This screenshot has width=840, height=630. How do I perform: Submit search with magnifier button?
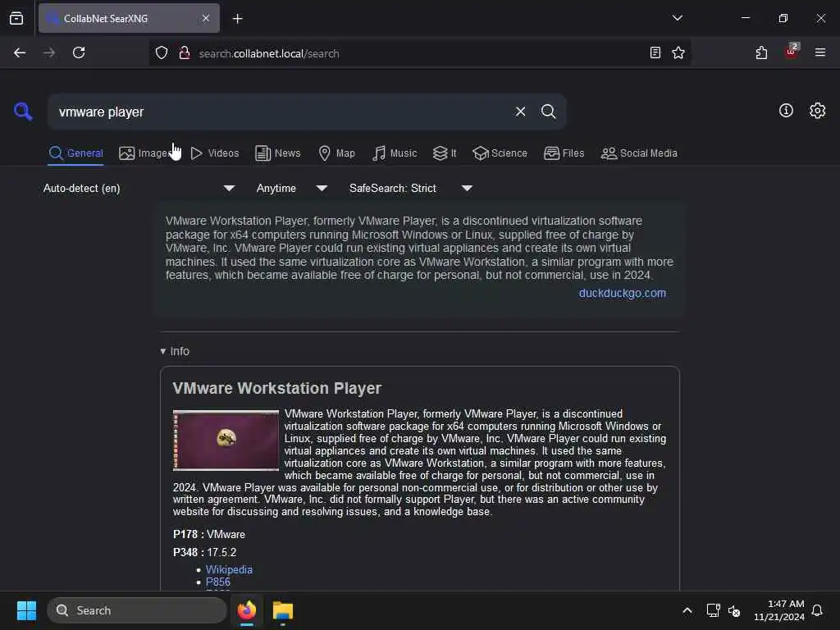(548, 112)
